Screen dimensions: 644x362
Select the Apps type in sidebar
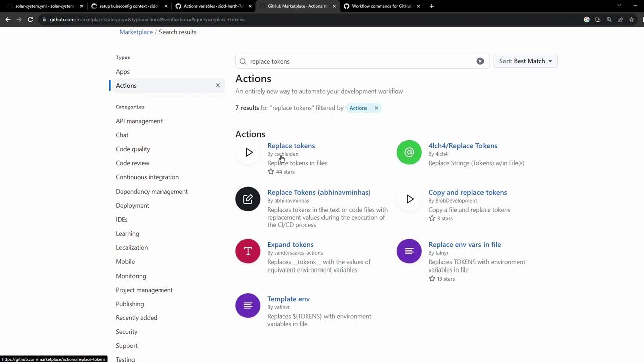[x=123, y=71]
